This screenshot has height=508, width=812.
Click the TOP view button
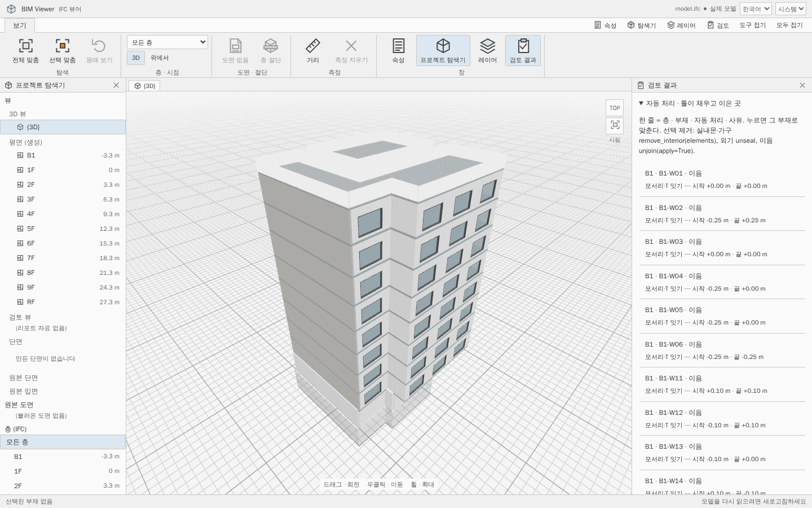tap(615, 108)
